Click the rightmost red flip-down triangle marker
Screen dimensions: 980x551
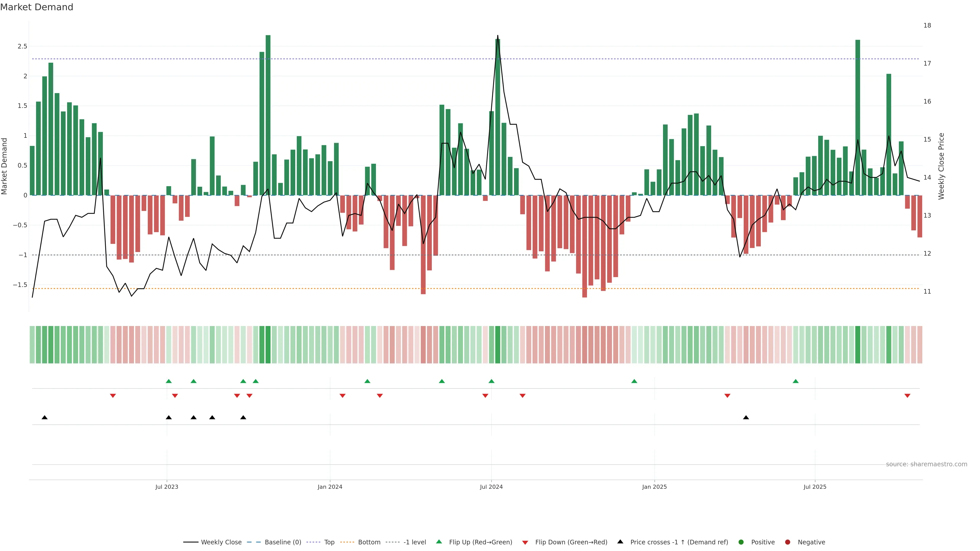(x=907, y=396)
